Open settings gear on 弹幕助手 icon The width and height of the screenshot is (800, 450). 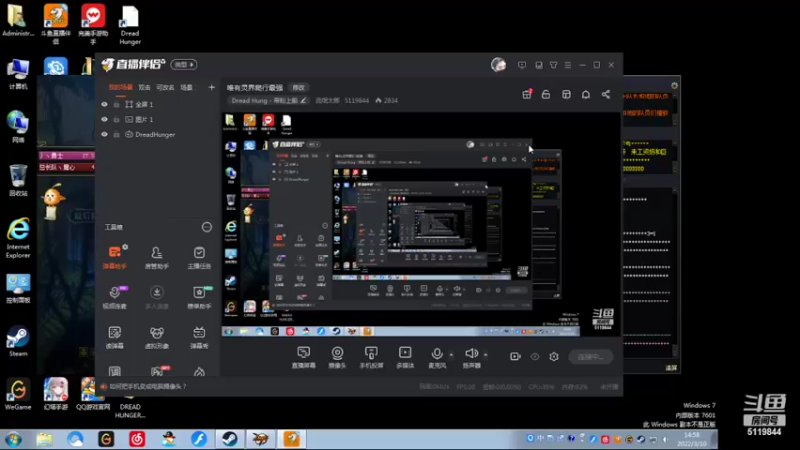point(125,247)
